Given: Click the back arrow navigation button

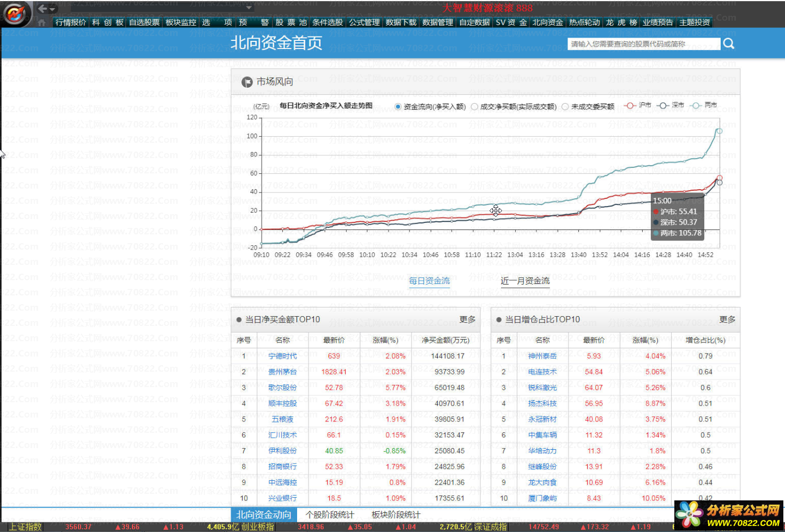Looking at the screenshot, I should [x=42, y=9].
